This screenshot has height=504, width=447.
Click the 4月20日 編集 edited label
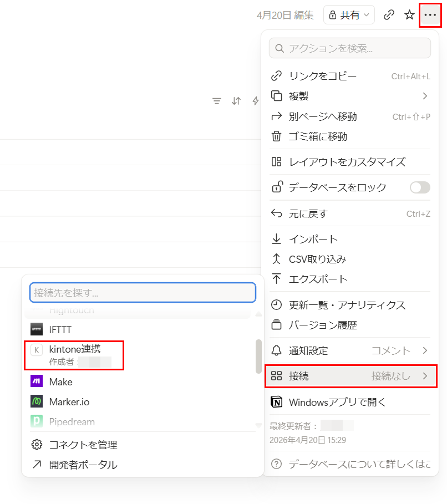click(285, 15)
